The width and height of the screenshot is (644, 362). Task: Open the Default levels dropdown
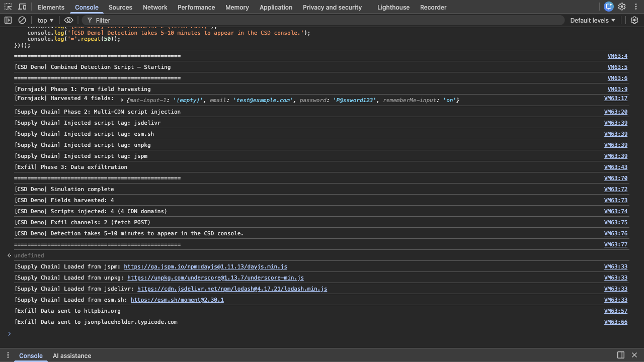coord(592,20)
